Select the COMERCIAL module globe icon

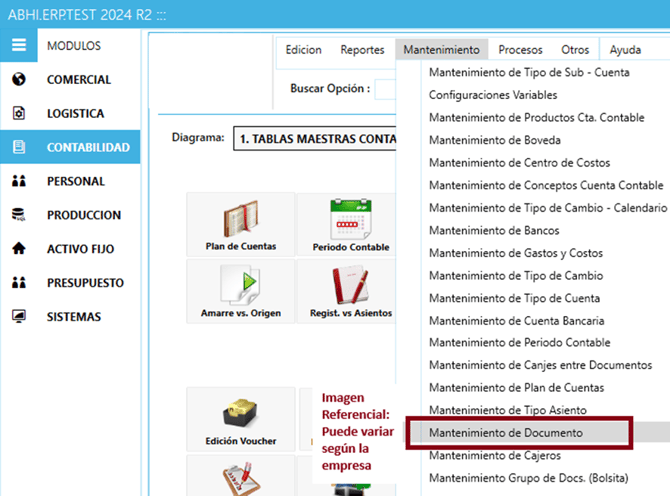tap(19, 80)
